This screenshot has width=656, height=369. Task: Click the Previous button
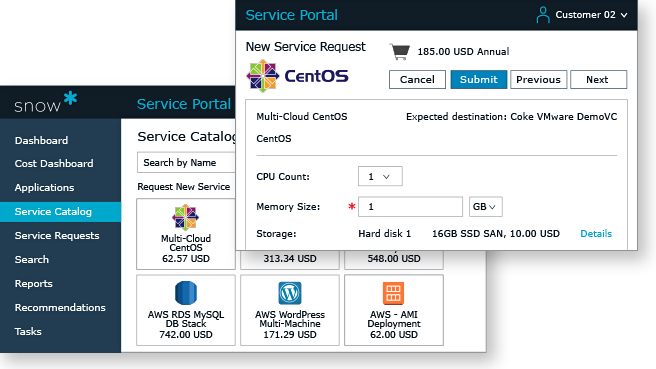pyautogui.click(x=538, y=79)
